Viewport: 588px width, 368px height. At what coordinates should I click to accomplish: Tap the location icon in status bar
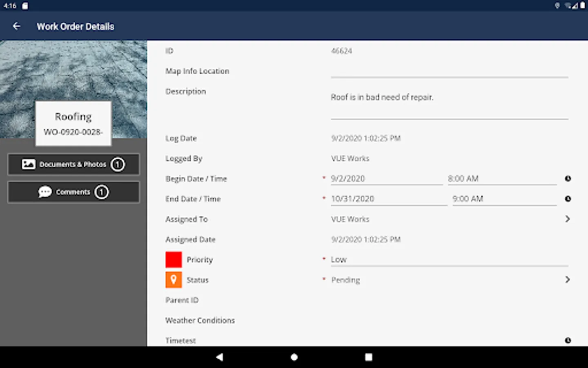tap(557, 6)
